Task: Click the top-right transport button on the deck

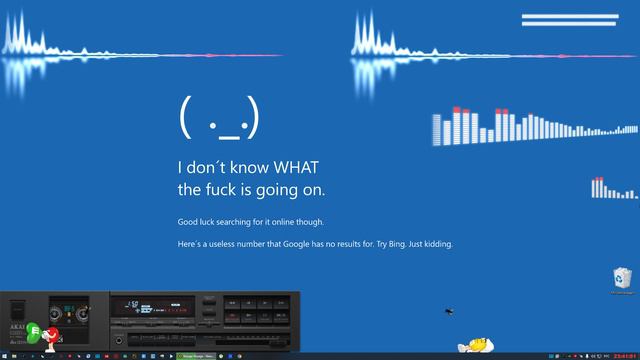Action: (x=281, y=303)
